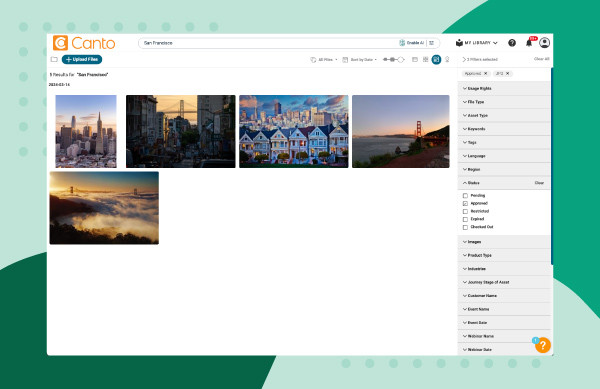This screenshot has width=600, height=389.
Task: Click the 2024-03-14 date text
Action: 59,85
